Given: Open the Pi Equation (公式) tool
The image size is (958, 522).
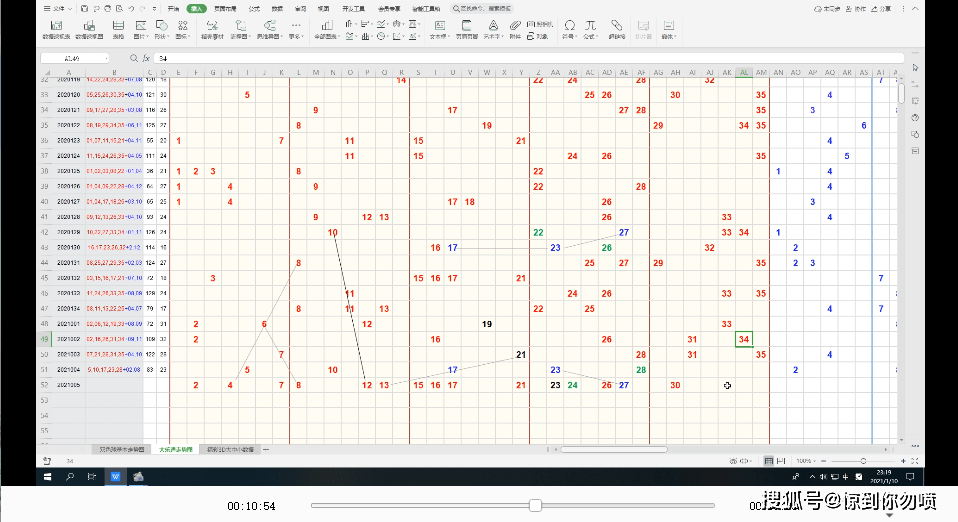Looking at the screenshot, I should 590,29.
